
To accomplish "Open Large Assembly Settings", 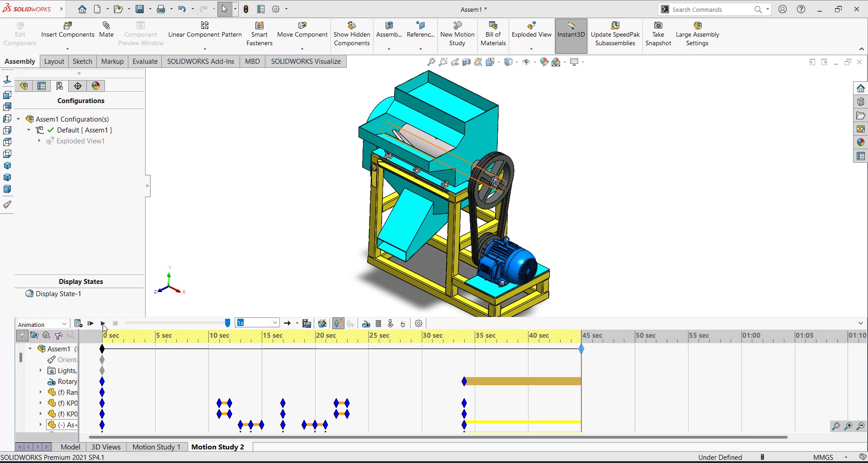I will point(697,34).
